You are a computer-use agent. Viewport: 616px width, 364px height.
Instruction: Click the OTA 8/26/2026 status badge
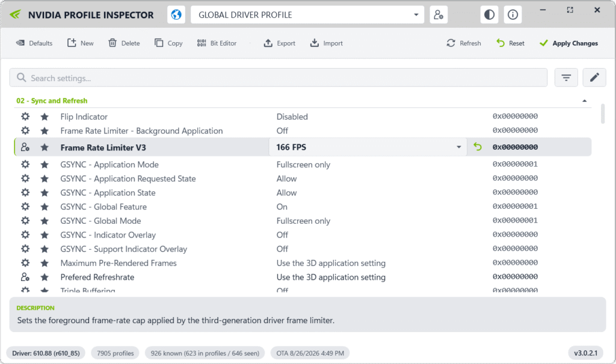coord(310,353)
